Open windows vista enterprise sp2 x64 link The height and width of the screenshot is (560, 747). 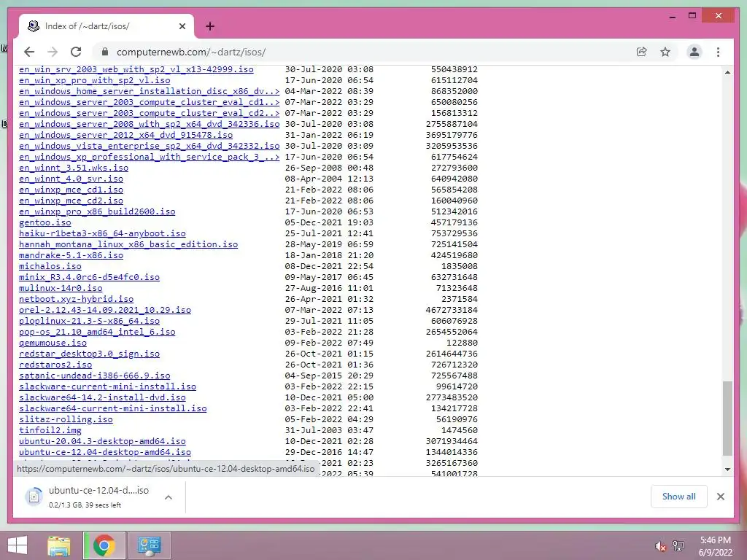coord(149,146)
